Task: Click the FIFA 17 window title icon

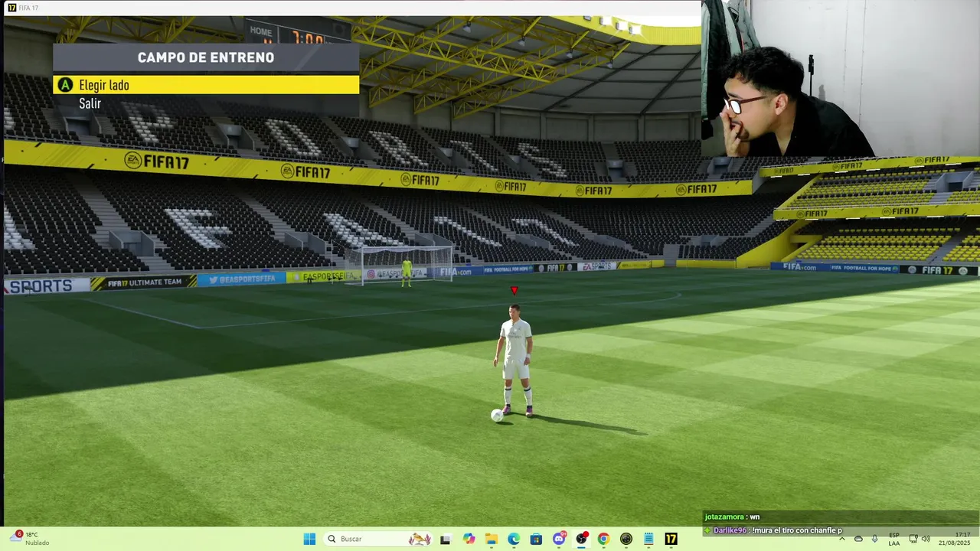Action: (x=11, y=8)
